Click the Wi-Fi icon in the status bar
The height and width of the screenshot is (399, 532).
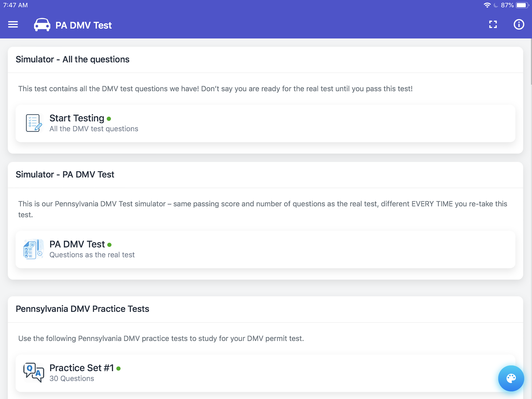[487, 4]
